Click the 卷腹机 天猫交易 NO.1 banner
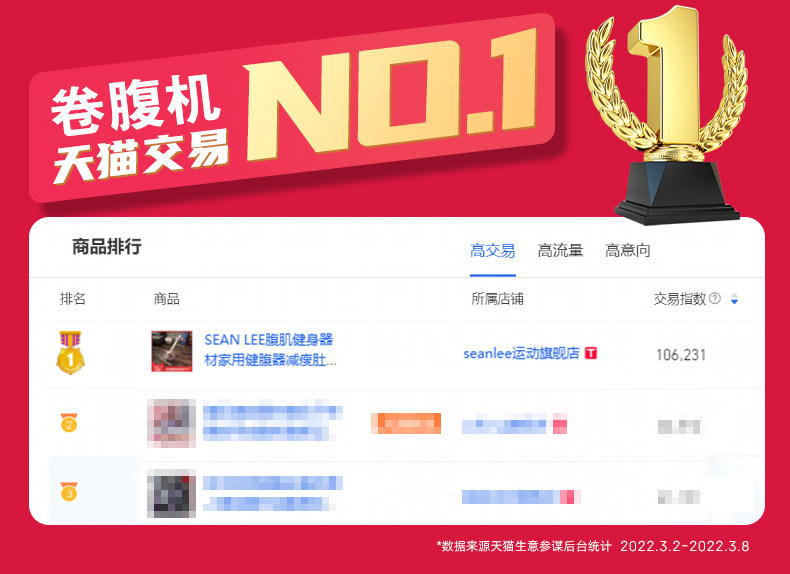Viewport: 790px width, 574px height. tap(292, 107)
